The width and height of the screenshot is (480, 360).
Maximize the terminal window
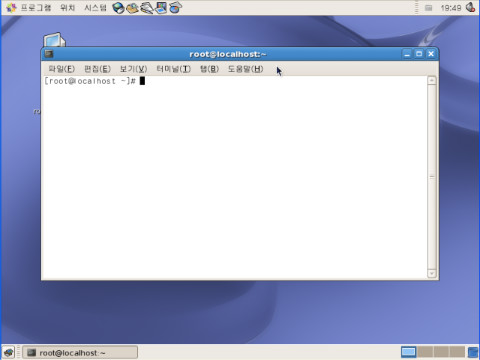[419, 54]
